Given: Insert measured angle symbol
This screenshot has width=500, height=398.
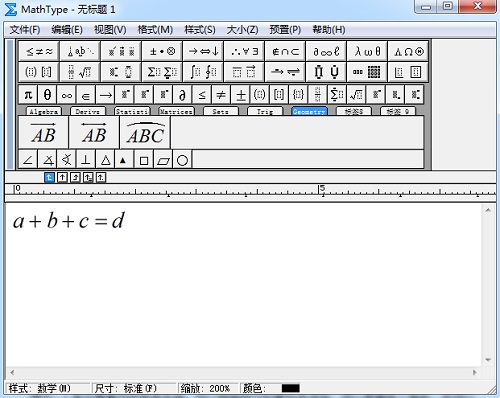Looking at the screenshot, I should pos(47,160).
